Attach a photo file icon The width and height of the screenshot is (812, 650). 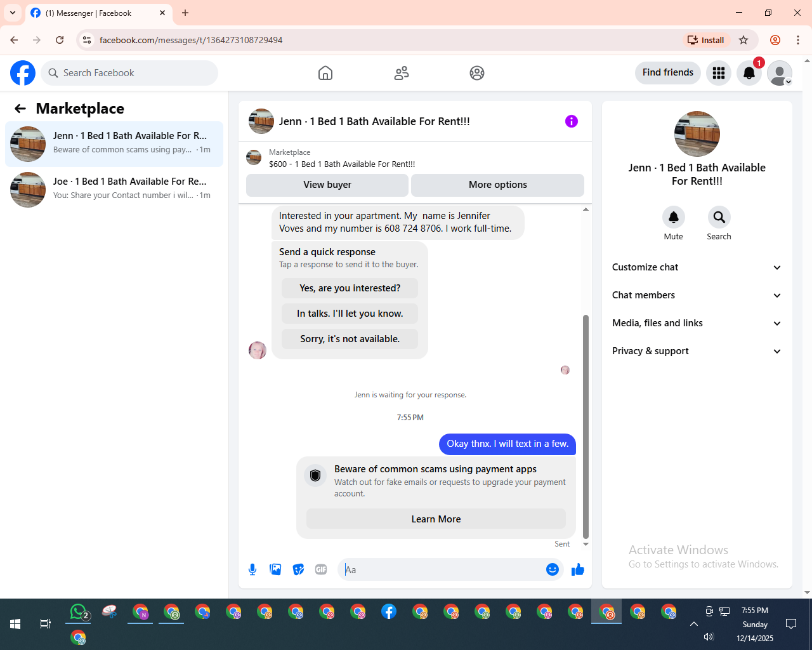point(275,569)
